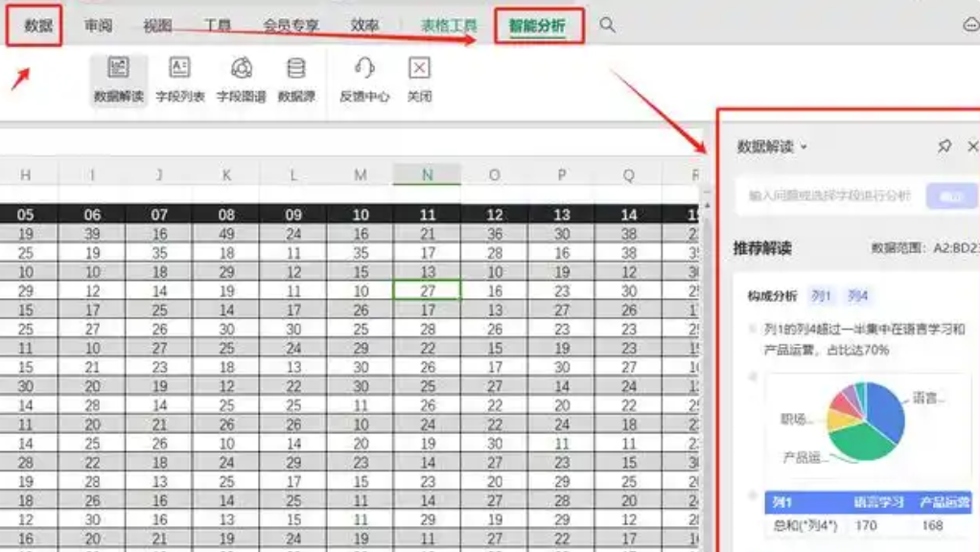Viewport: 980px width, 552px height.
Task: Click the 列1 field tag
Action: click(x=822, y=296)
